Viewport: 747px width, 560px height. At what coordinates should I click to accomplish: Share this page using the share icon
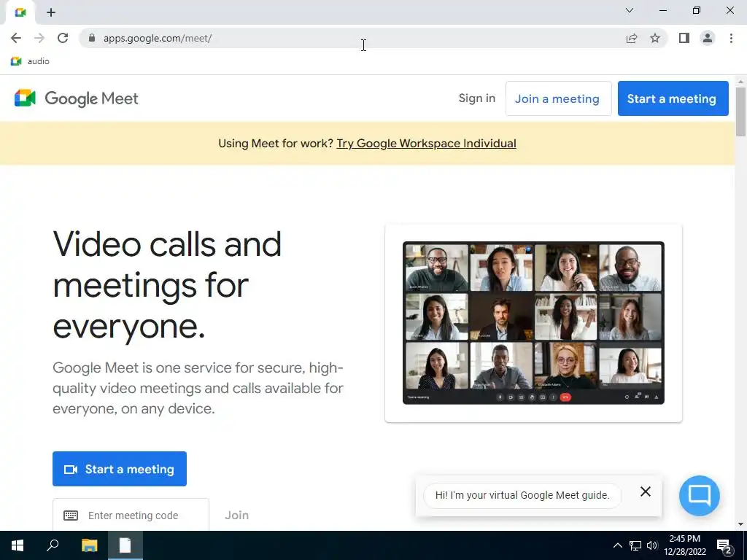tap(632, 38)
